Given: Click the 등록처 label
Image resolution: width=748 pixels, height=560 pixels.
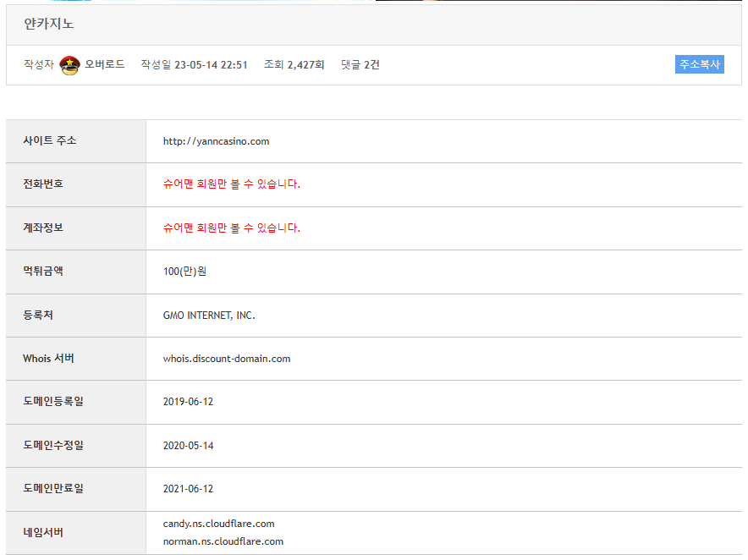Looking at the screenshot, I should (38, 316).
